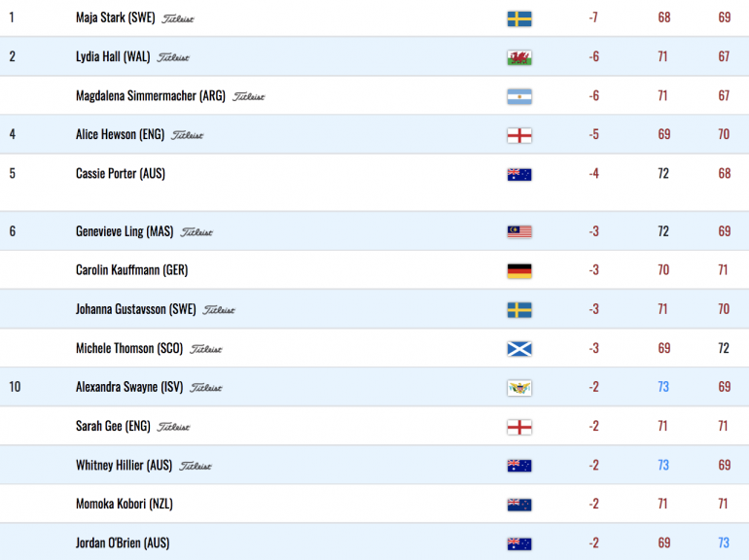Click Titleist logo beside Alice Hewson
Viewport: 749px width, 560px height.
[187, 135]
